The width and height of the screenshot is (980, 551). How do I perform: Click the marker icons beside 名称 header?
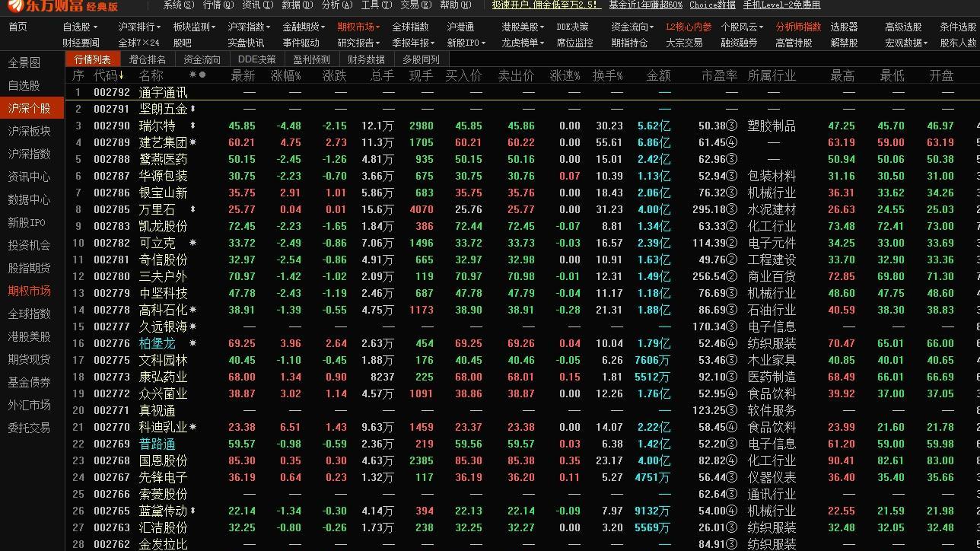198,75
